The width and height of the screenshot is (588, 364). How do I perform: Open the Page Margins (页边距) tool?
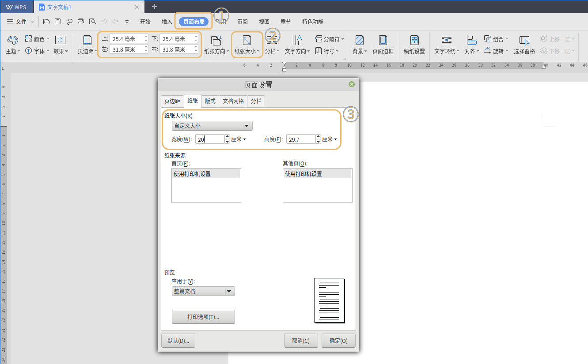coord(87,41)
